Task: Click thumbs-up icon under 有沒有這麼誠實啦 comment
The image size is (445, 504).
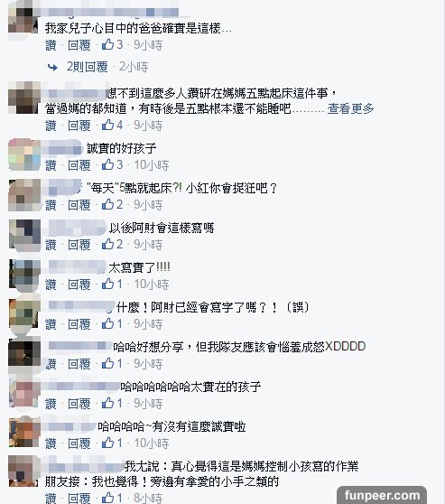Action: tap(107, 443)
